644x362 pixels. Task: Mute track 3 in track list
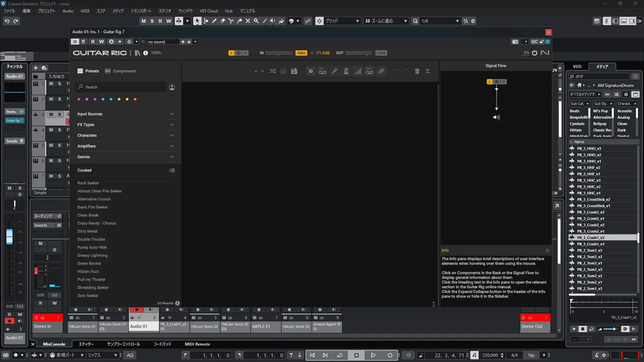(51, 114)
